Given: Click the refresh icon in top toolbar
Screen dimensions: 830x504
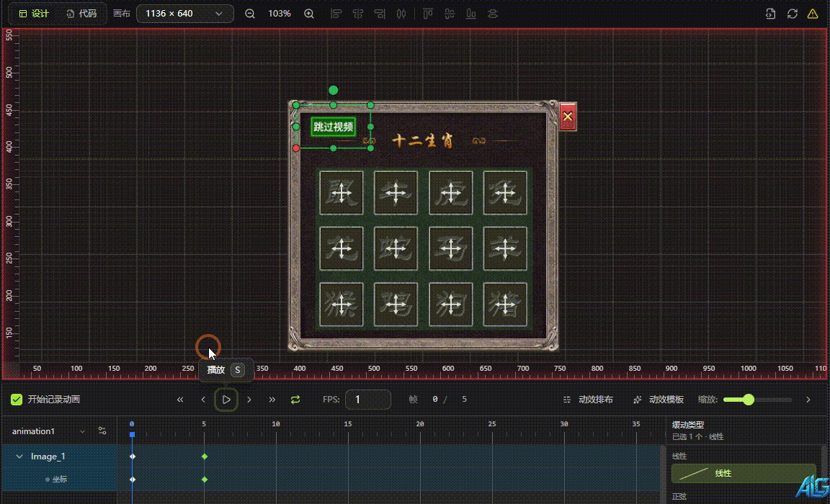Looking at the screenshot, I should pyautogui.click(x=793, y=14).
